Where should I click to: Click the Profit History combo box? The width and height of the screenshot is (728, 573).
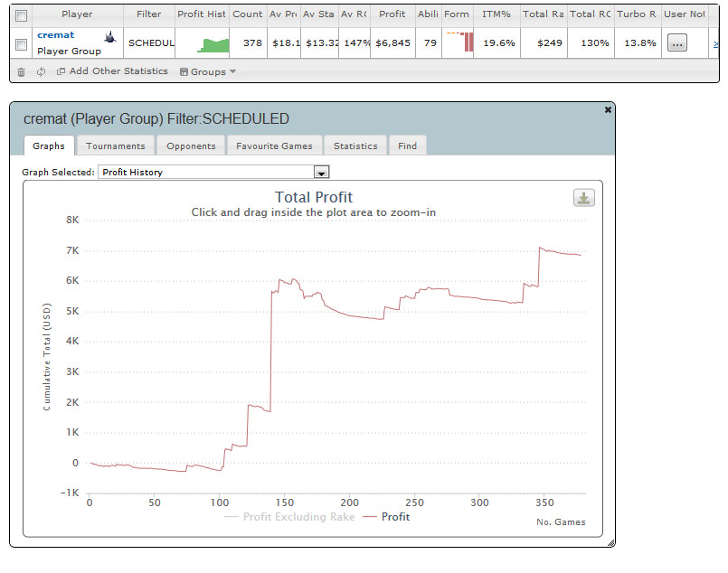click(x=213, y=172)
